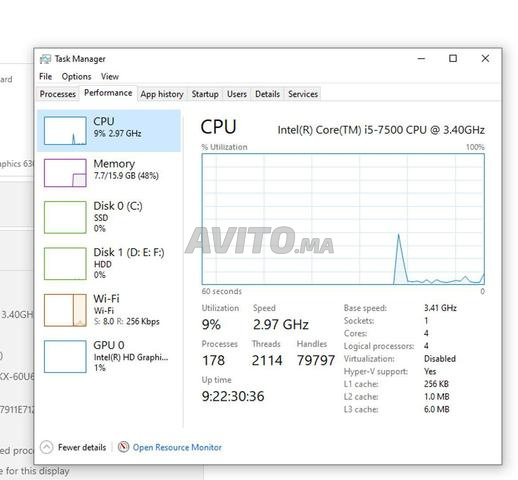
Task: Select the GPU 0 graph thumbnail
Action: point(65,356)
